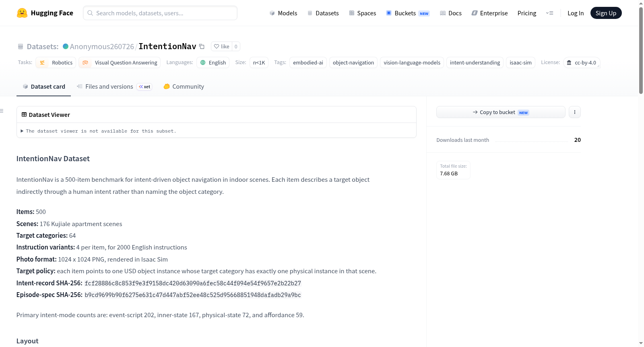Open the three-dot more options menu
This screenshot has width=644, height=347.
pyautogui.click(x=575, y=112)
